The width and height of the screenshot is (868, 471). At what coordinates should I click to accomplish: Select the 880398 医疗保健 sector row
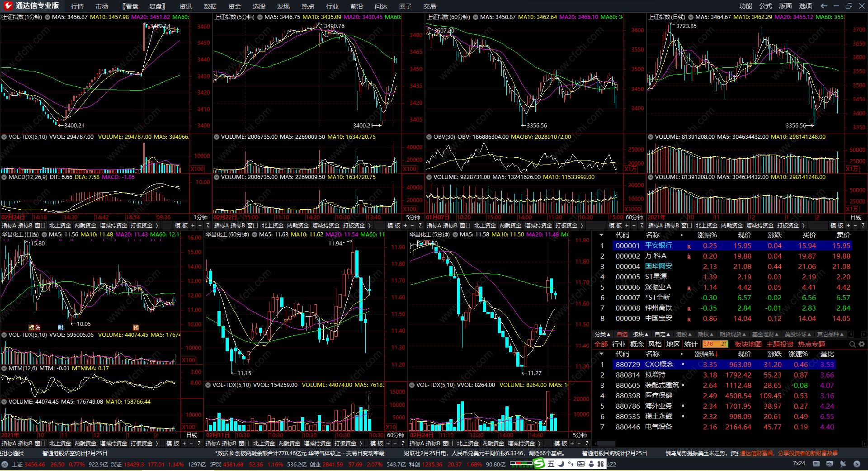(714, 396)
